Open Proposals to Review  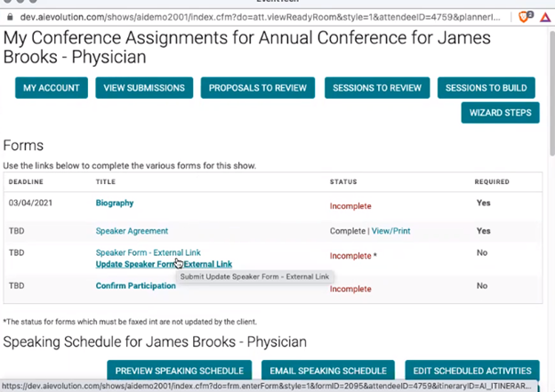pyautogui.click(x=259, y=88)
